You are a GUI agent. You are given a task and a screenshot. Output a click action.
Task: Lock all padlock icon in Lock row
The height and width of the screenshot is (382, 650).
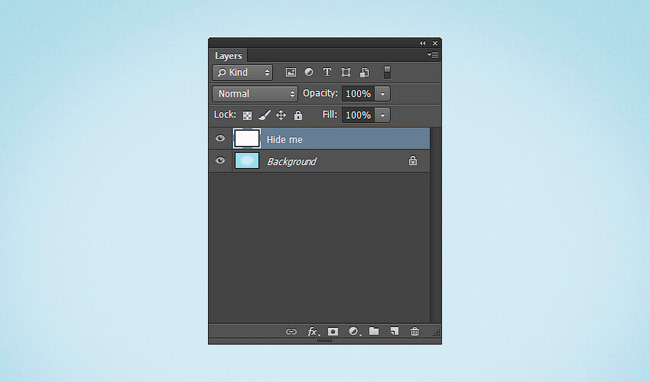(x=298, y=115)
